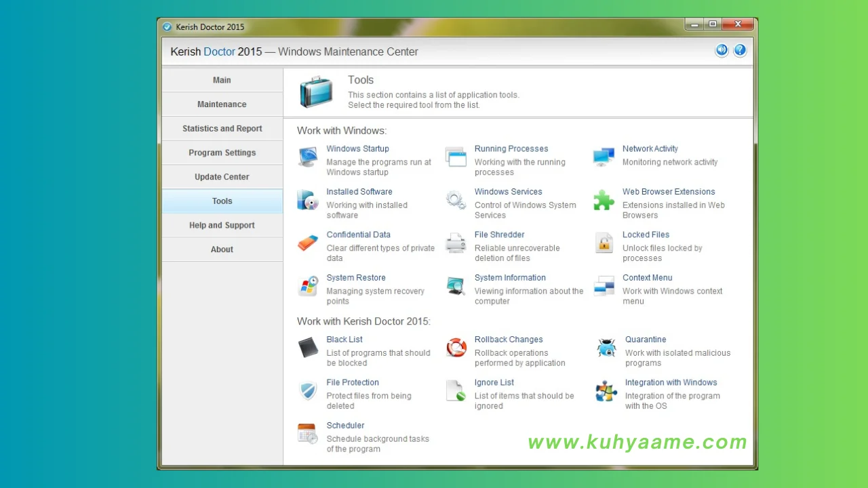This screenshot has width=868, height=488.
Task: Open the Windows Startup link
Action: (357, 149)
